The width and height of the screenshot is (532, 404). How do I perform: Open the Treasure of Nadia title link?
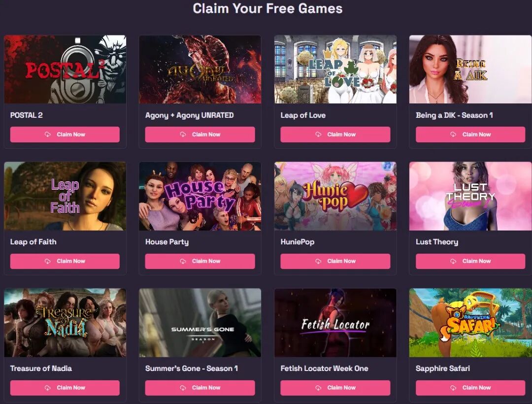coord(41,369)
